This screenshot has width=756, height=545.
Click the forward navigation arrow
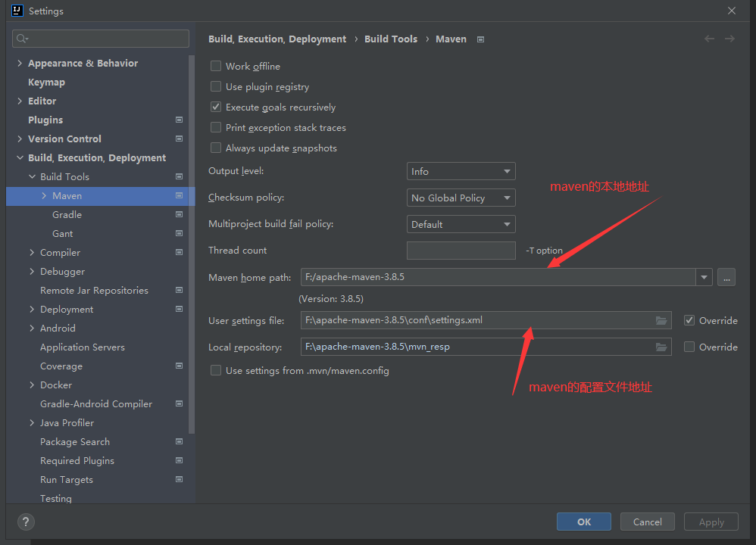pos(729,39)
